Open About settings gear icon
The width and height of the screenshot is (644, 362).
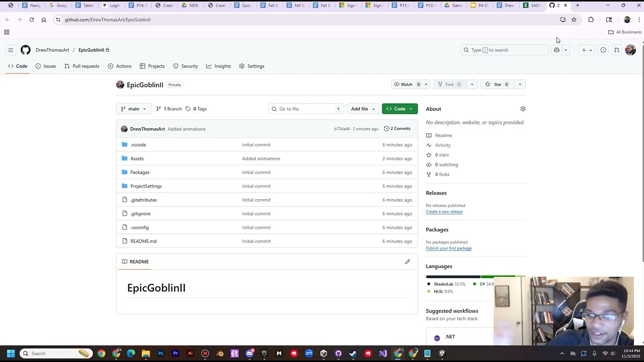523,109
